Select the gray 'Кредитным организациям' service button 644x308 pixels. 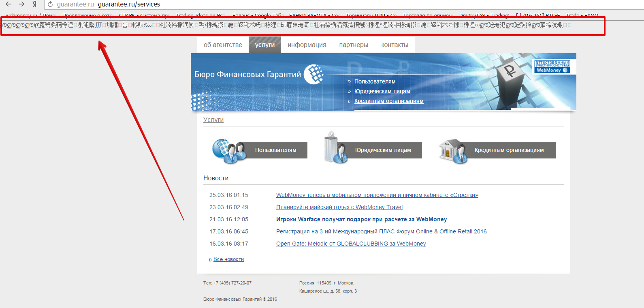pyautogui.click(x=509, y=150)
